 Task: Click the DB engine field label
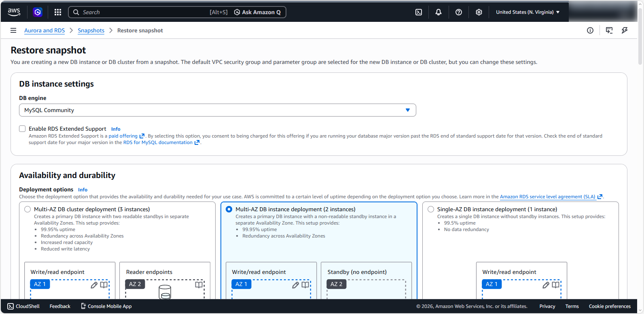point(33,98)
